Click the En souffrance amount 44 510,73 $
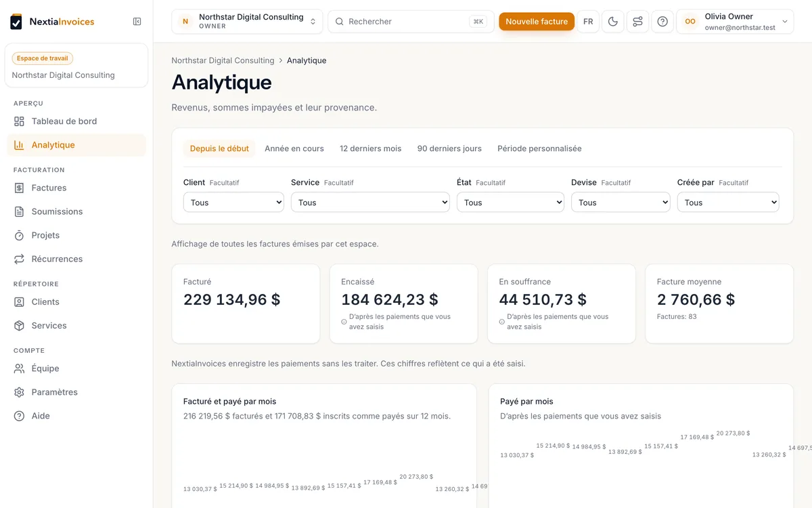Image resolution: width=812 pixels, height=508 pixels. [x=543, y=299]
